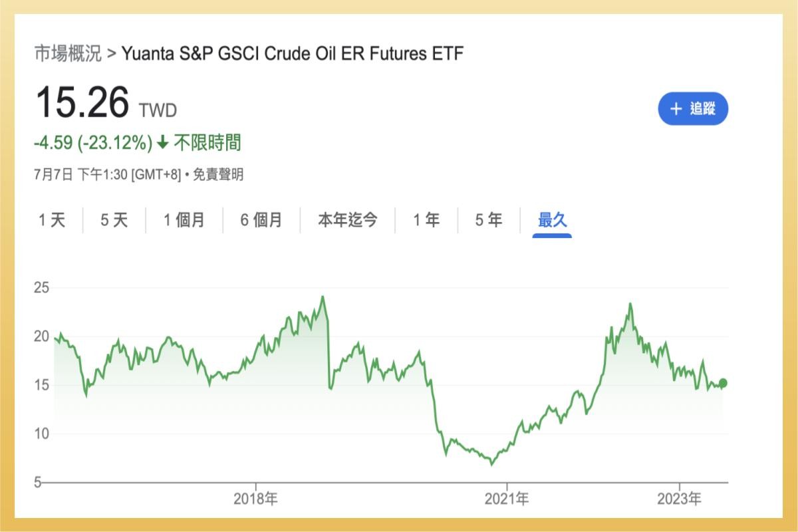This screenshot has width=798, height=532.
Task: Click the Yuanta S&P GSCI Crude Oil ER Futures ETF title
Action: pos(293,53)
